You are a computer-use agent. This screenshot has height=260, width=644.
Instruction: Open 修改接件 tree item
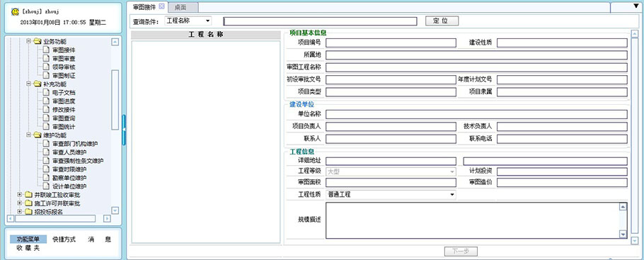tap(64, 110)
